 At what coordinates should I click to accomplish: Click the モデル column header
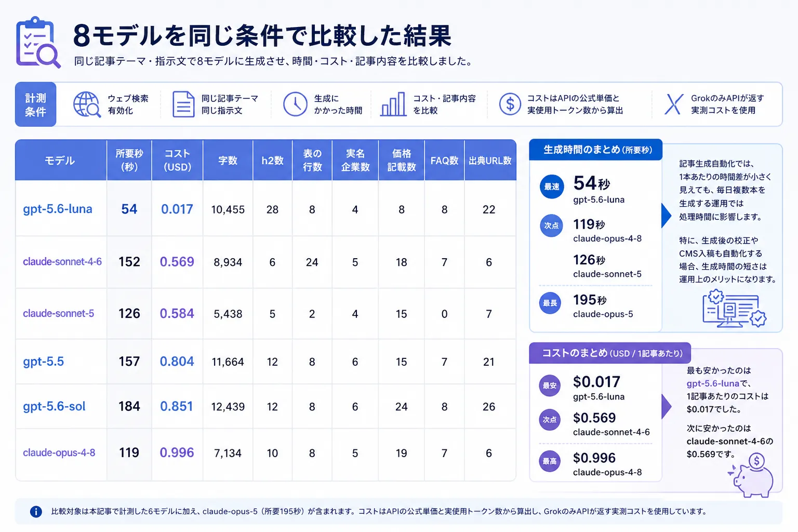[61, 161]
